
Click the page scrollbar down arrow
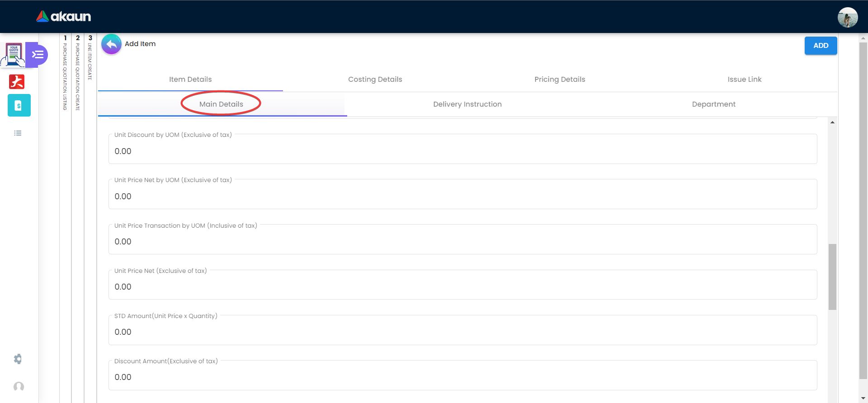863,398
